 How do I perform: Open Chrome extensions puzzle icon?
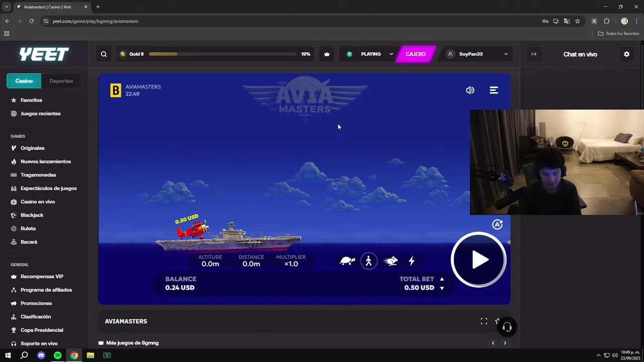click(x=606, y=21)
